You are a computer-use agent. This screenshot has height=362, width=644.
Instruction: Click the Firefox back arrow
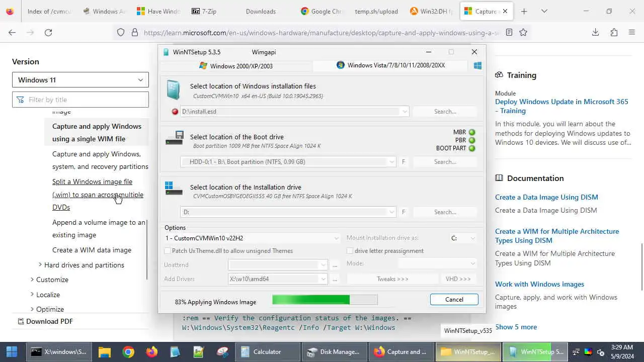coord(12,32)
